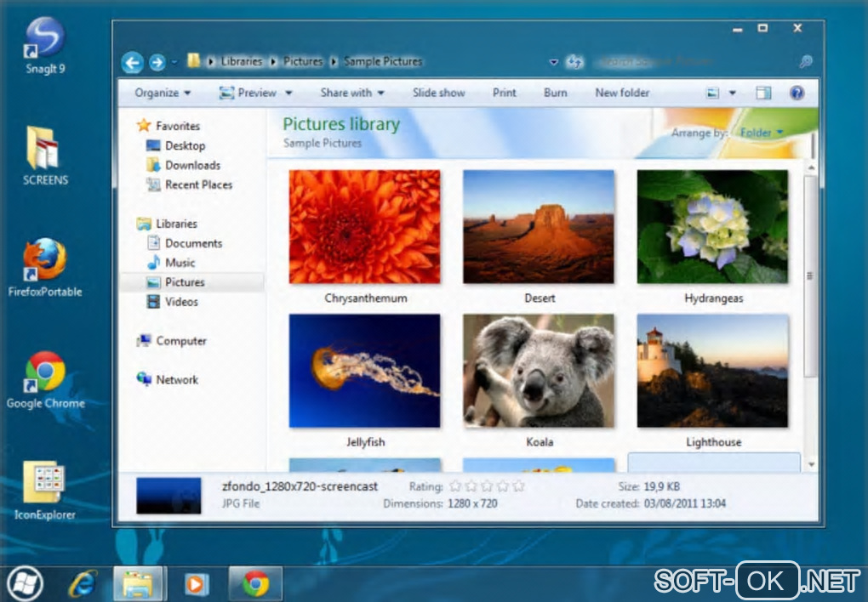Select the Lighthouse picture thumbnail

pos(712,371)
